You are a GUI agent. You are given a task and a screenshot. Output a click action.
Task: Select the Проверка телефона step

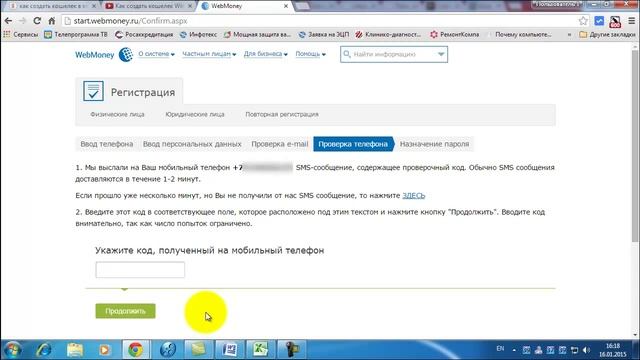point(353,144)
